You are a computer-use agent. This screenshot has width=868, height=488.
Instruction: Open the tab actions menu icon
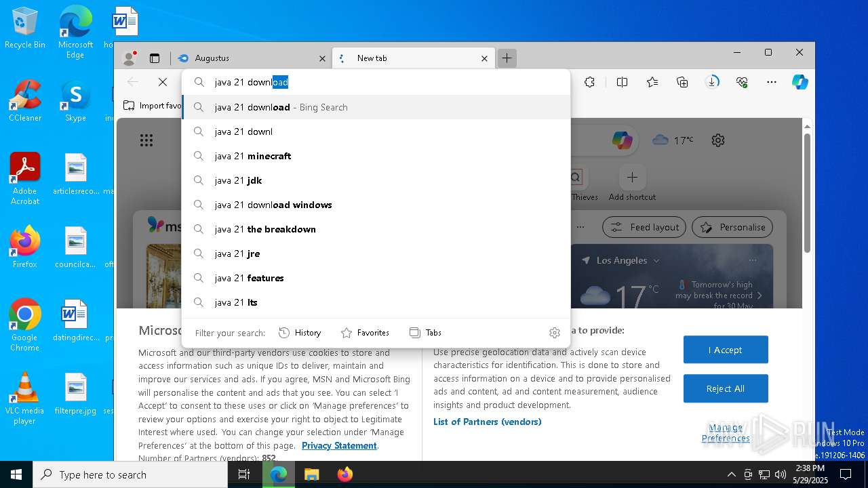155,58
